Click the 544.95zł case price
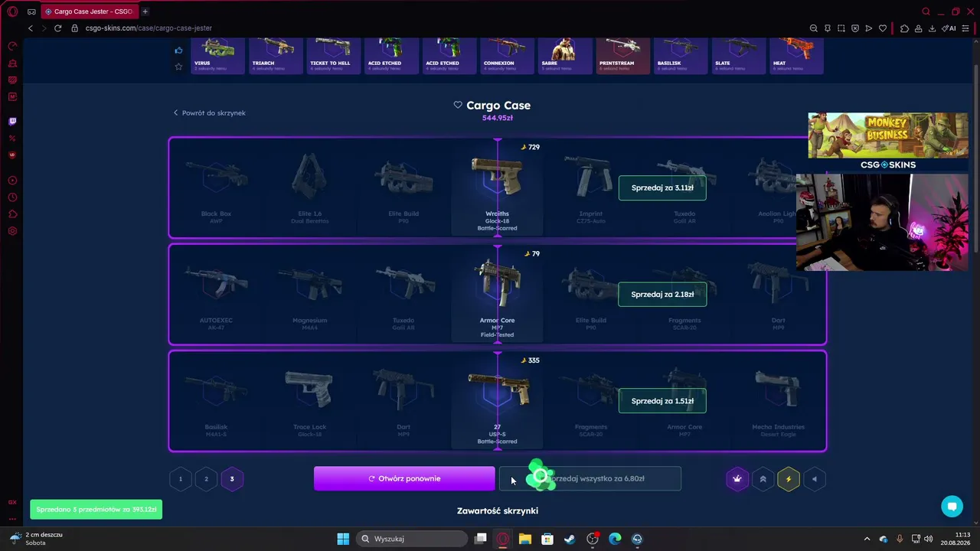The image size is (980, 551). [498, 119]
